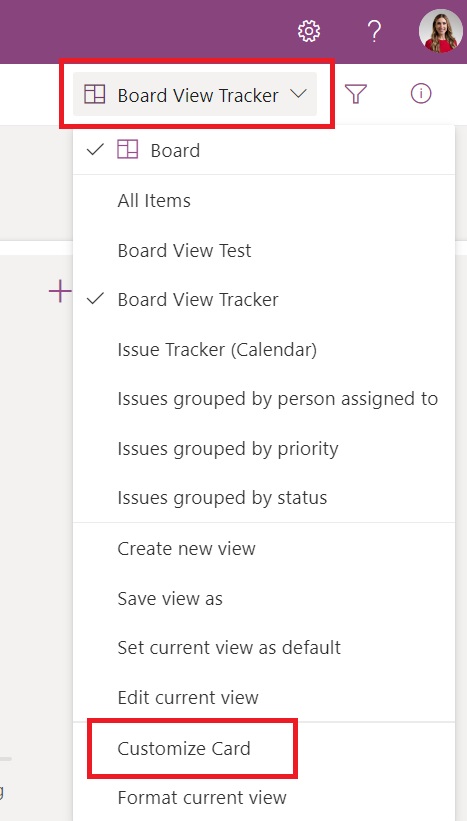Click the board layout icon in view switcher
Viewport: 467px width, 821px height.
tap(95, 95)
